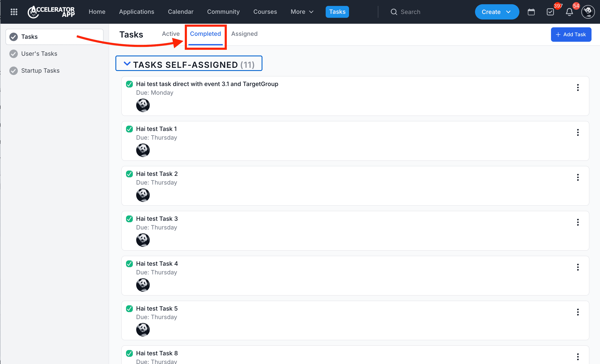Select the Completed tab
Screen dimensions: 600x364
pos(205,34)
